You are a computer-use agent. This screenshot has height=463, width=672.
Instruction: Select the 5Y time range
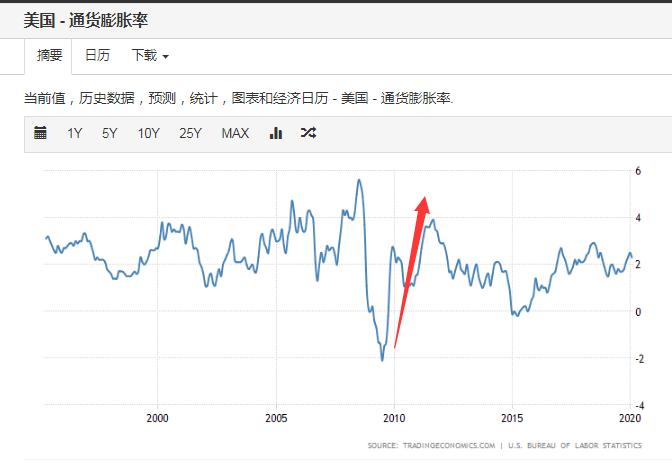tap(109, 133)
